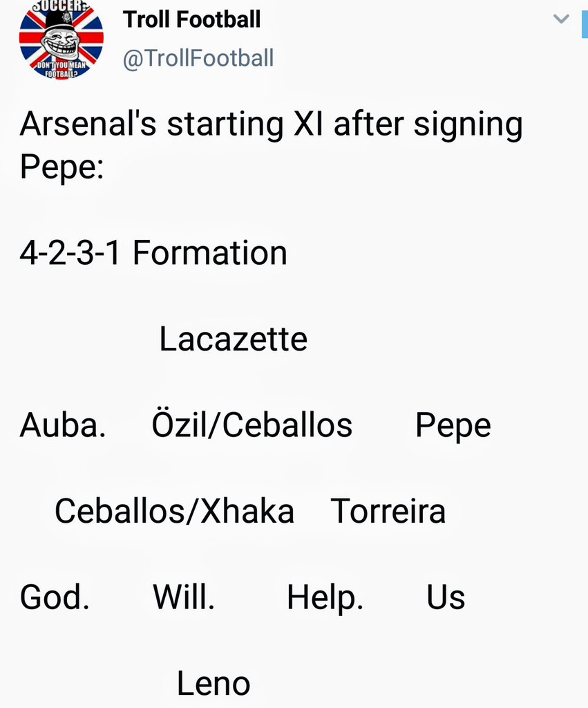Click the Troll Football display name
This screenshot has width=588, height=708.
pos(191,19)
